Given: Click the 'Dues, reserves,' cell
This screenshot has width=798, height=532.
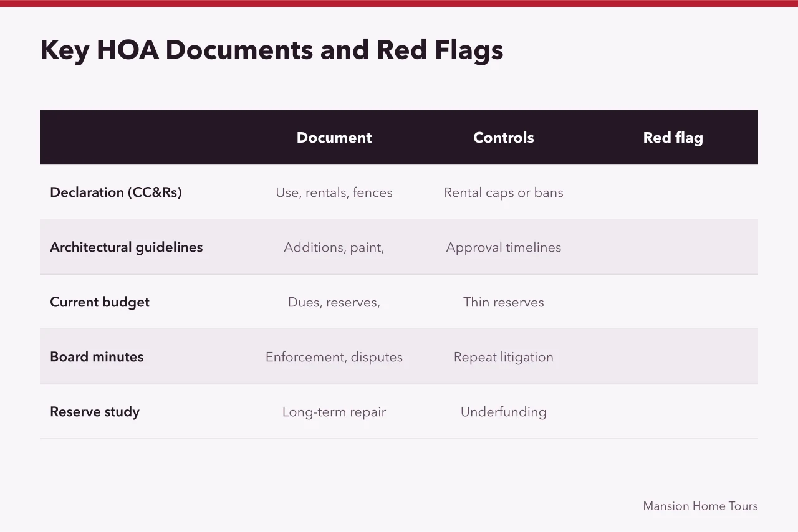Looking at the screenshot, I should pos(334,302).
